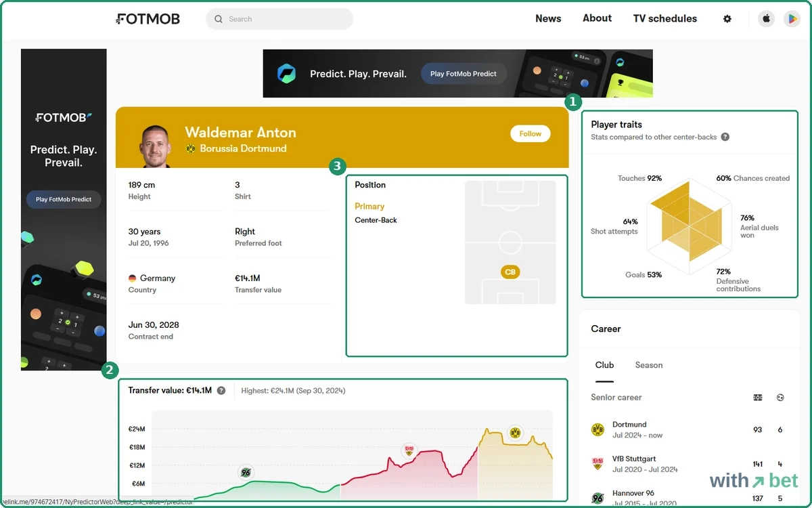The image size is (812, 508).
Task: Switch to the Club career tab
Action: pyautogui.click(x=605, y=365)
